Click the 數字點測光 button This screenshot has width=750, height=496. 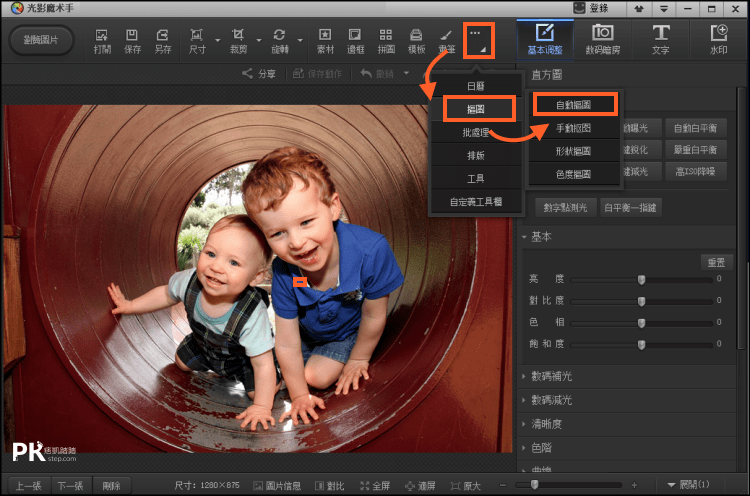point(566,208)
